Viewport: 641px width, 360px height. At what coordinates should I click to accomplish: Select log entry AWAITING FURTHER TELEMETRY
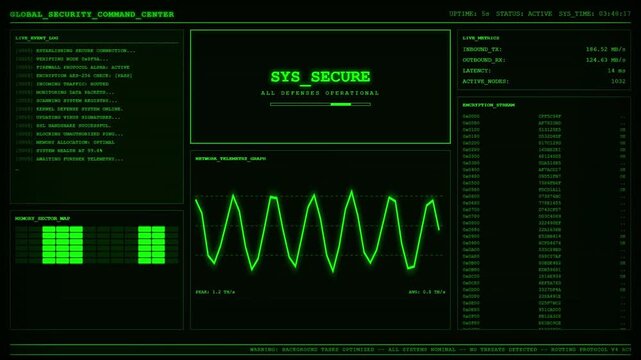click(x=69, y=159)
